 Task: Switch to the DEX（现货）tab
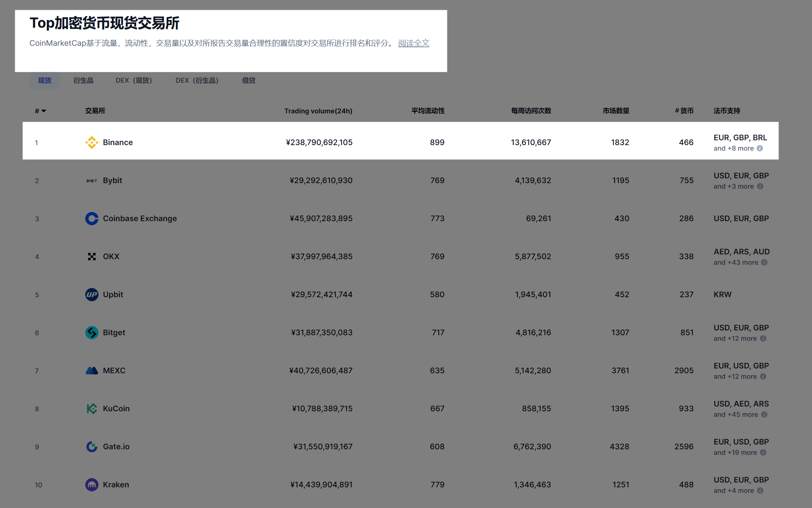pos(134,80)
